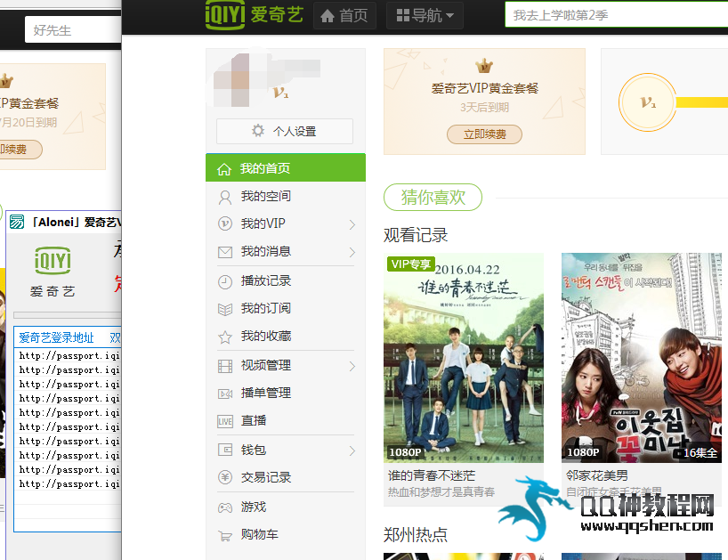
Task: Open the 邻家花美男 poster thumbnail
Action: point(641,358)
